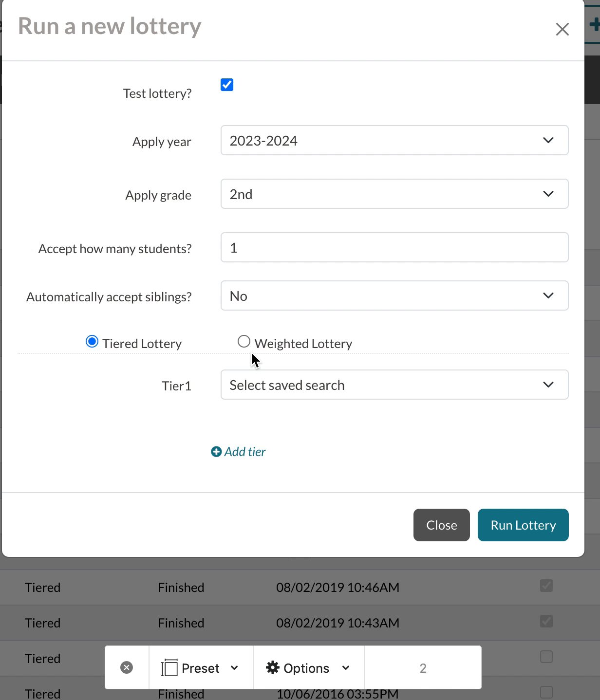Click the Add tier link text
Screen dimensions: 600x700
tap(245, 452)
